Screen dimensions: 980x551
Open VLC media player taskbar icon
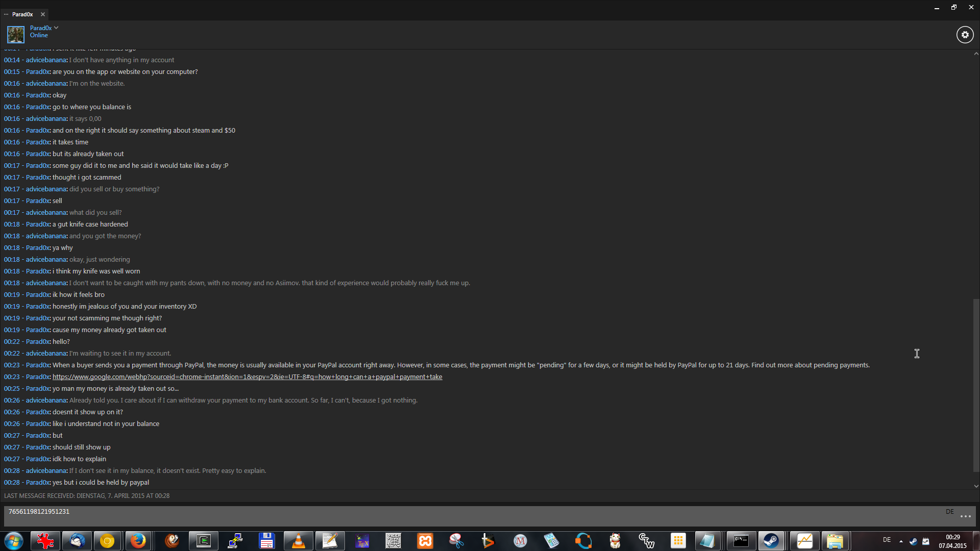click(298, 541)
